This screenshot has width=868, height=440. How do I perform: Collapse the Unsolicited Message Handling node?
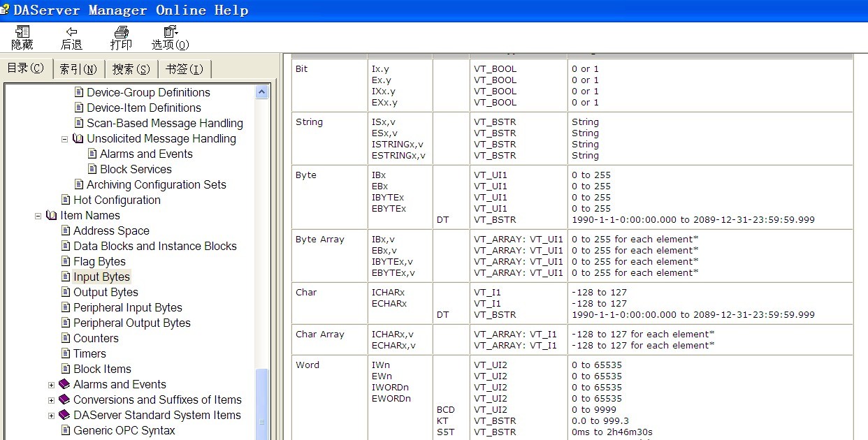pyautogui.click(x=64, y=139)
